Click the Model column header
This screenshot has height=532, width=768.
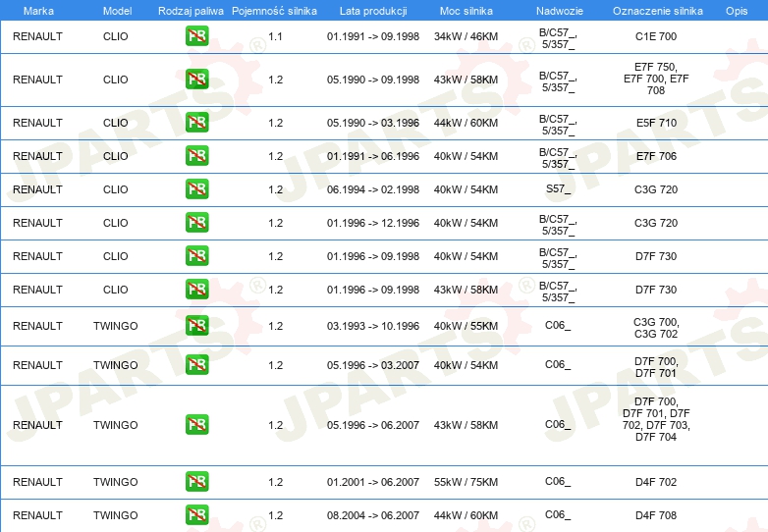tap(117, 11)
